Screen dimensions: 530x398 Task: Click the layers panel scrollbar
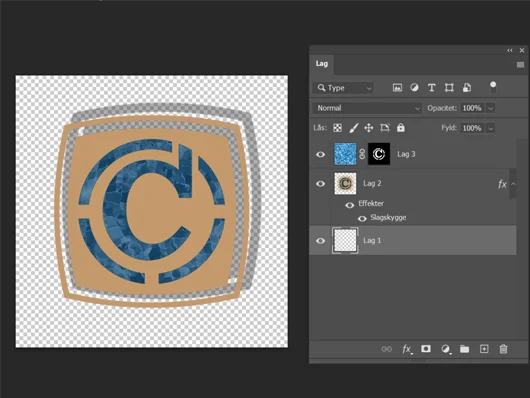tap(513, 184)
